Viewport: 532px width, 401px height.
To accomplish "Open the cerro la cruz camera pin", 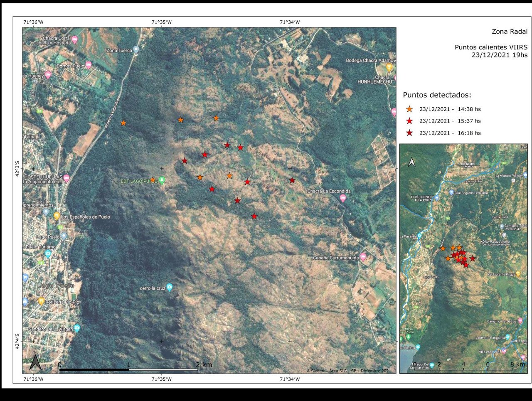I will [x=170, y=288].
